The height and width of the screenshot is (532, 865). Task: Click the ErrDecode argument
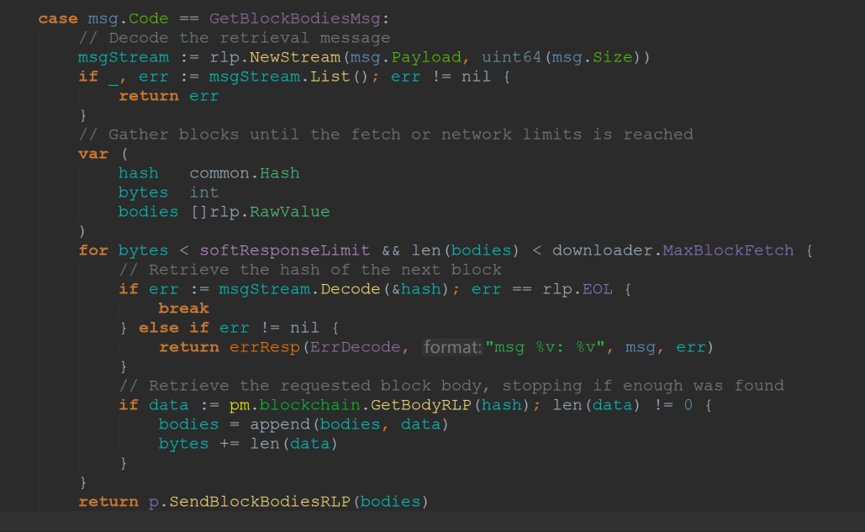(355, 347)
